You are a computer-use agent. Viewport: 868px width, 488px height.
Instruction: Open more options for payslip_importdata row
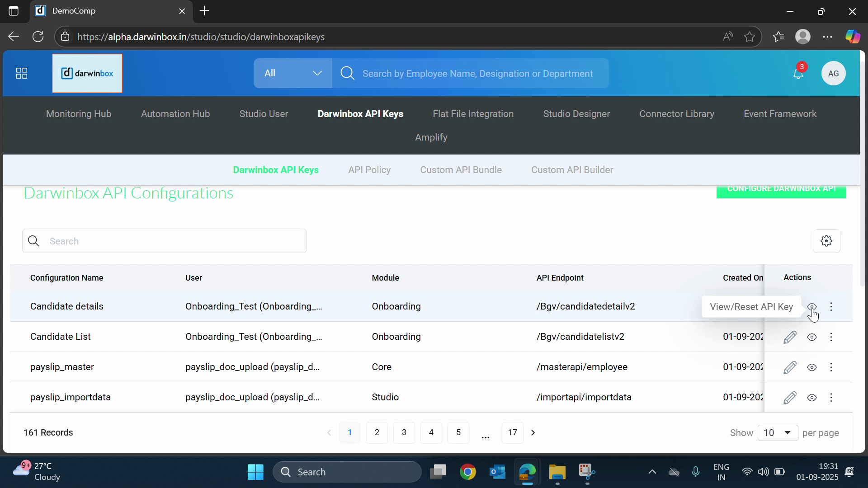pos(831,398)
